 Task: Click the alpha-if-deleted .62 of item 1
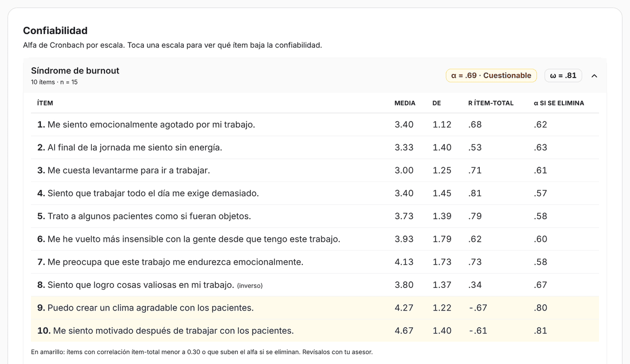click(x=540, y=125)
